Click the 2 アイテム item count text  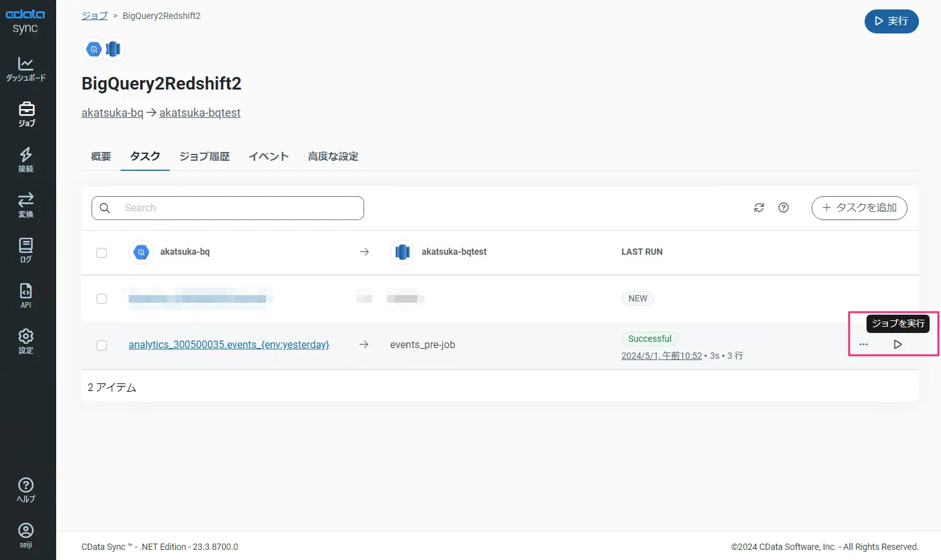coord(112,387)
